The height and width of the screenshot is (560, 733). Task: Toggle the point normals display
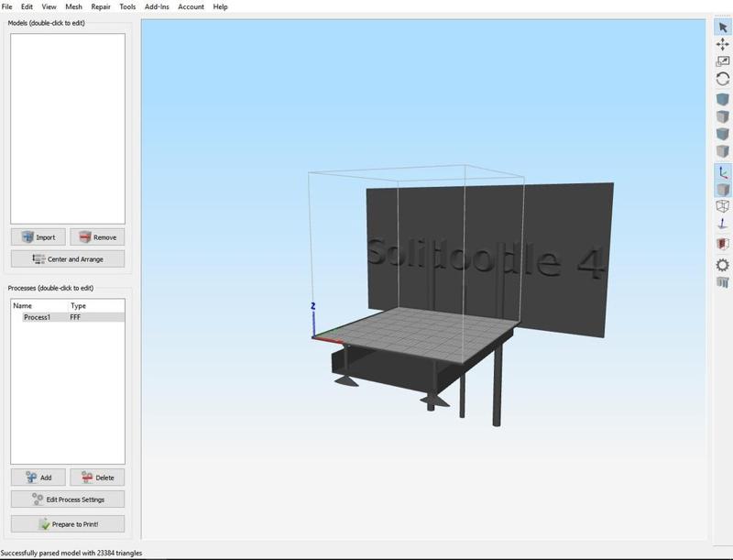pyautogui.click(x=723, y=224)
